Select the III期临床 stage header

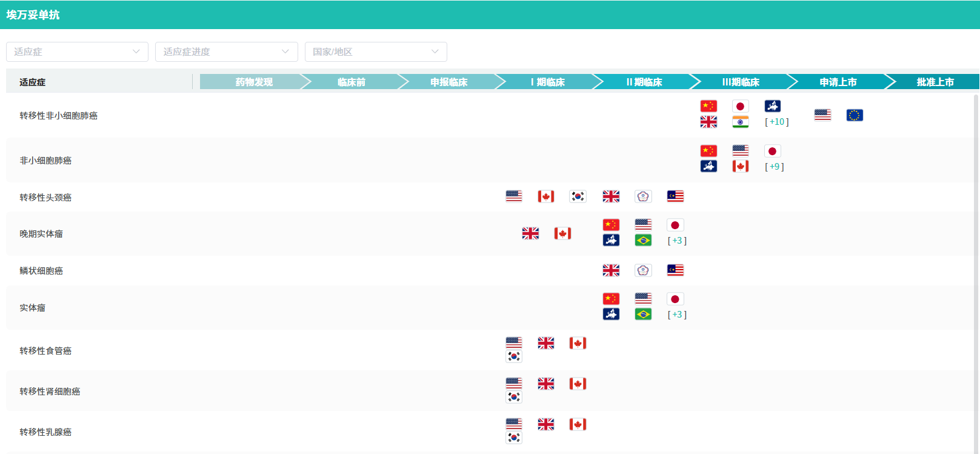(741, 82)
